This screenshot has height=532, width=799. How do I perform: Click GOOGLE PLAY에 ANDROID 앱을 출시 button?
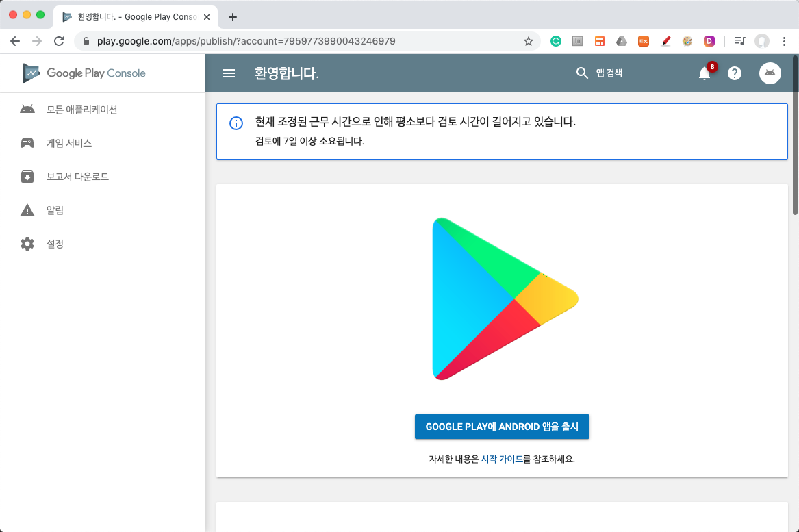tap(502, 427)
